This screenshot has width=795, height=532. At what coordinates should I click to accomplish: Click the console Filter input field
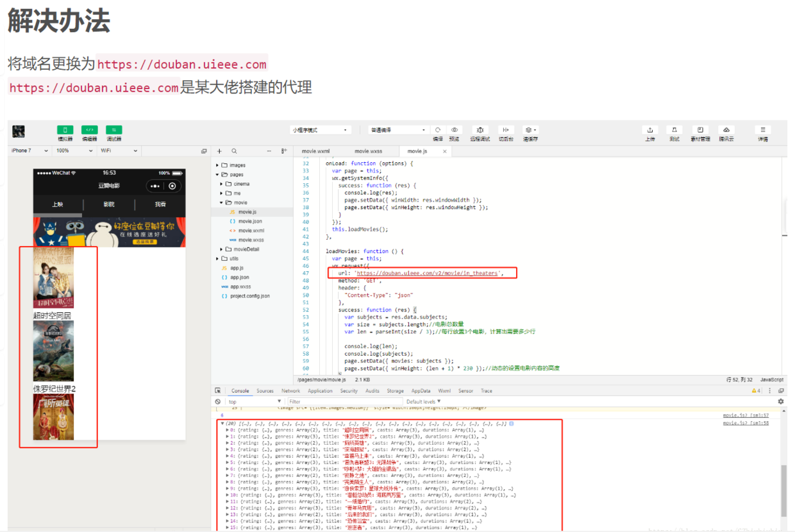[x=344, y=402]
